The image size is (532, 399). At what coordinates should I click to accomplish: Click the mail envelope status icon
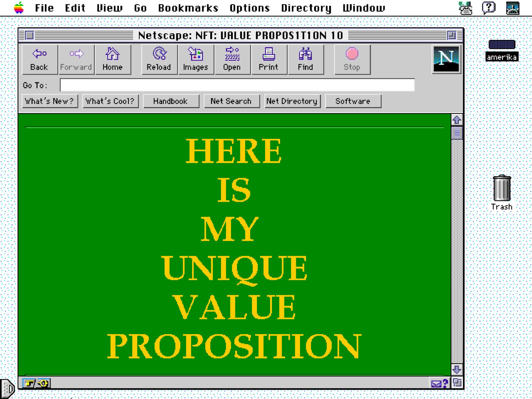point(437,384)
